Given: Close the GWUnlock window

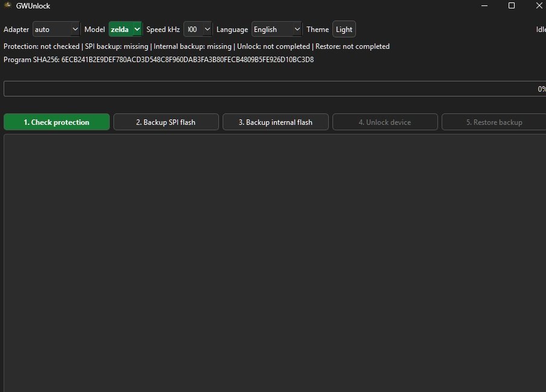Looking at the screenshot, I should pos(539,5).
